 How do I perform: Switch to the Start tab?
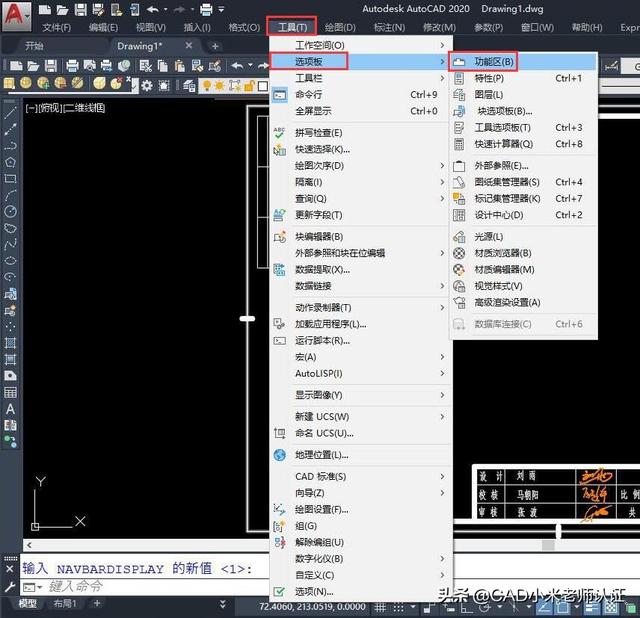click(34, 46)
